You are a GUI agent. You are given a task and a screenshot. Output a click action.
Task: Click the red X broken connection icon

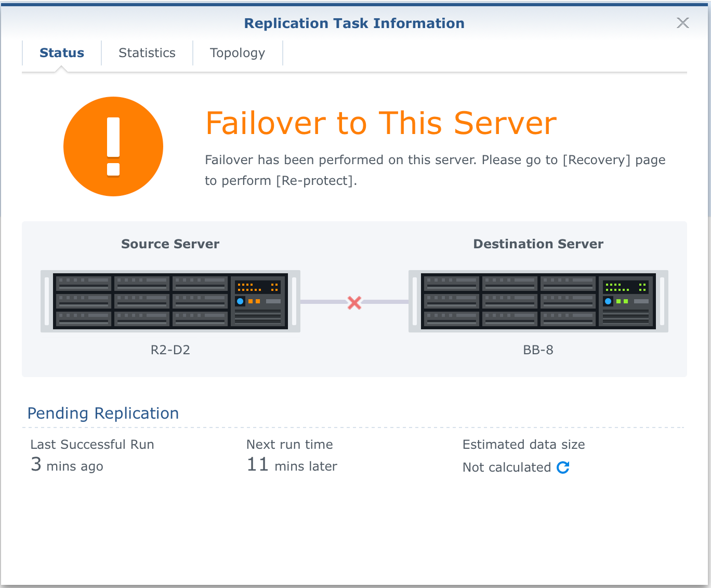(x=354, y=302)
